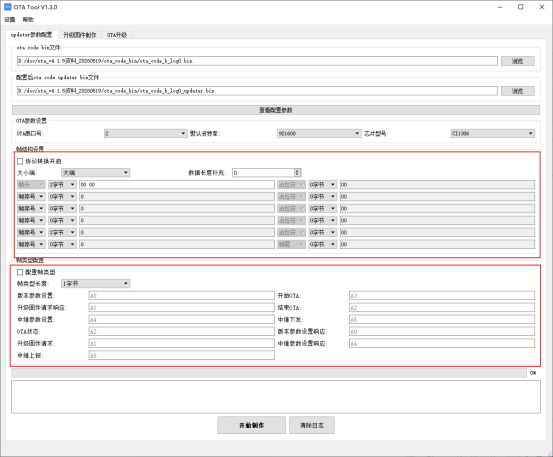Open the 设置 menu

pos(10,19)
